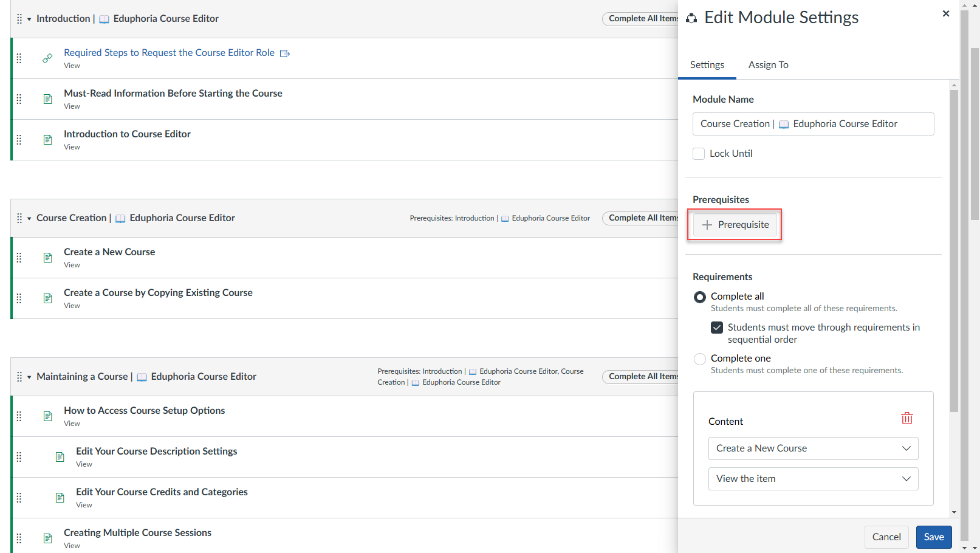The width and height of the screenshot is (980, 553).
Task: Click the drag handle beside Creating Multiple Course Sessions
Action: pyautogui.click(x=19, y=538)
